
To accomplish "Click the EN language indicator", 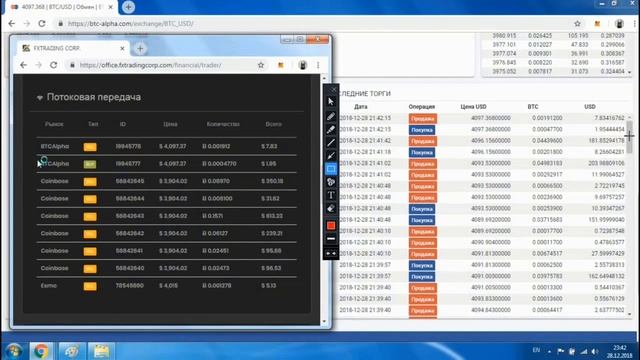I will 536,350.
